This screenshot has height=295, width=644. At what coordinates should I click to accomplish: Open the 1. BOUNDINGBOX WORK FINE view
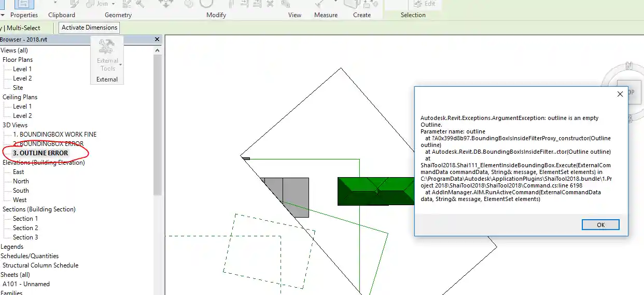tap(54, 135)
